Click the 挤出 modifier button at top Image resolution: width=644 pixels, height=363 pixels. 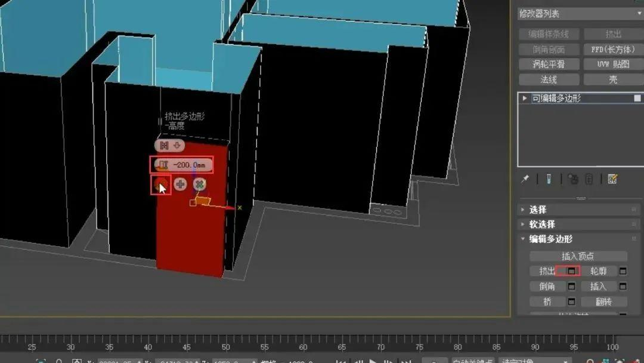click(614, 34)
